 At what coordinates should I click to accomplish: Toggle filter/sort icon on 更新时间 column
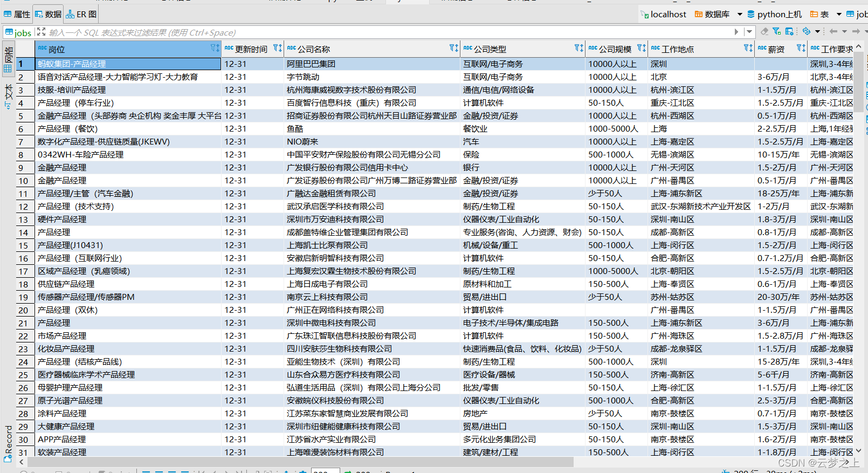coord(277,49)
